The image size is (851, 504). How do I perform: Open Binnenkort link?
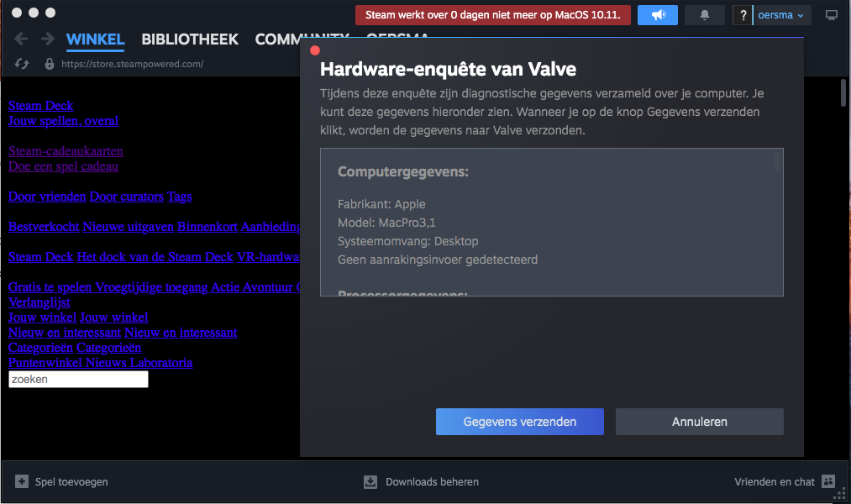[x=207, y=227]
